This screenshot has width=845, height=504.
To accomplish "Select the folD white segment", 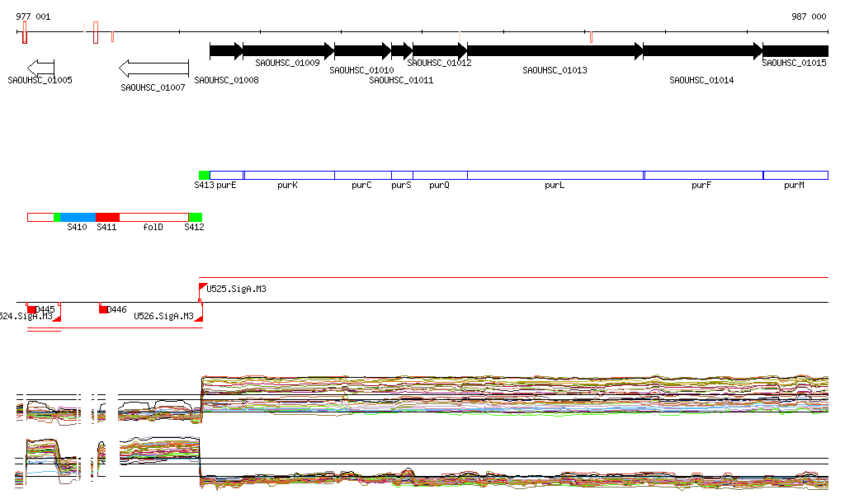I will (153, 217).
